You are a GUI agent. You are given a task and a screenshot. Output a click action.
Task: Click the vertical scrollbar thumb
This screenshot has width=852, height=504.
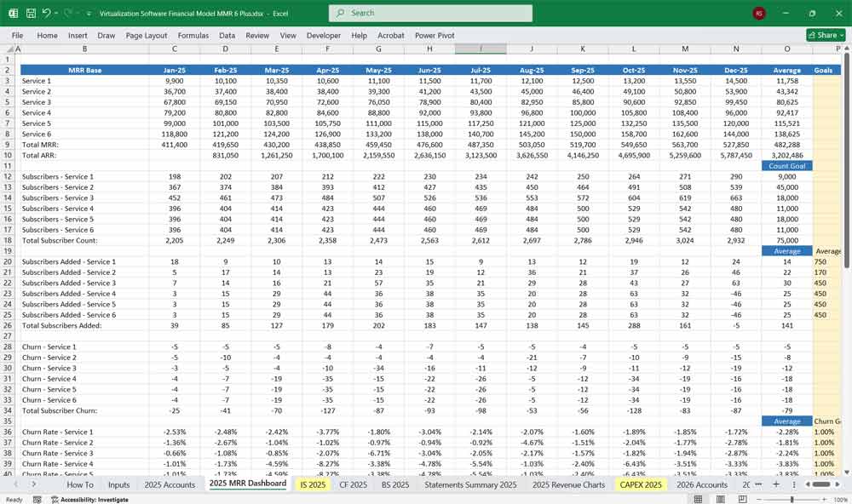(846, 160)
